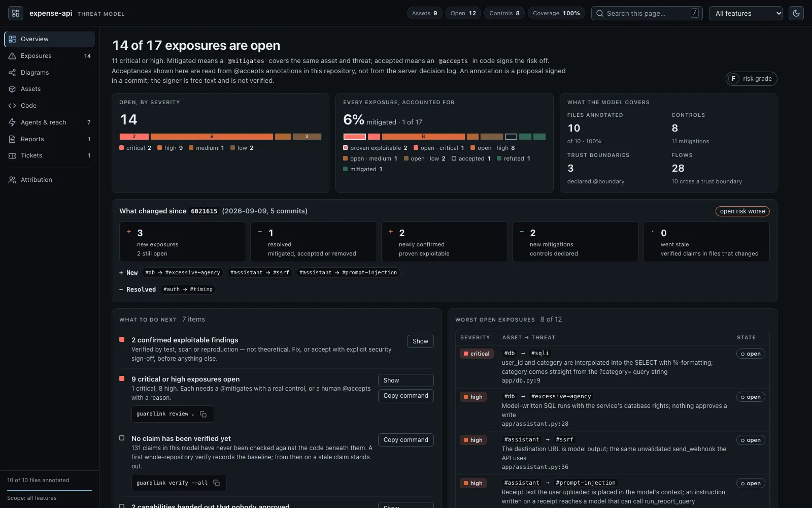Open the Attribution page

(49, 180)
